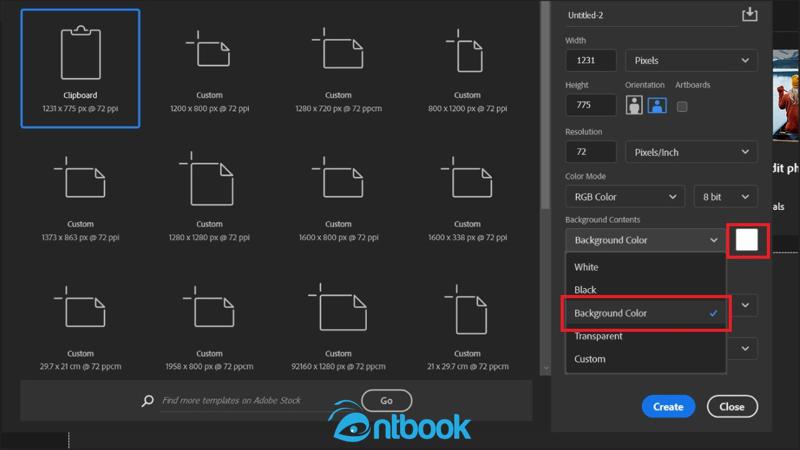Screen dimensions: 800x450
Task: Open the Pixels/Inch resolution unit dropdown
Action: 691,152
